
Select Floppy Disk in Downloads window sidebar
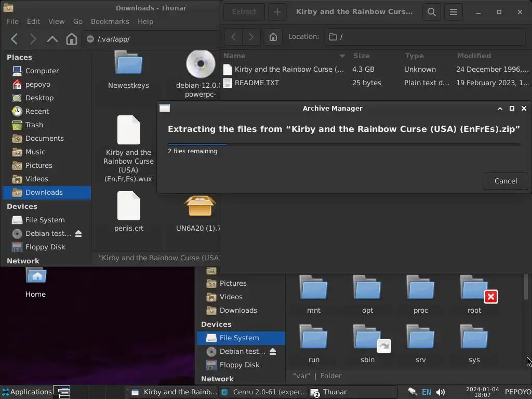coord(46,247)
